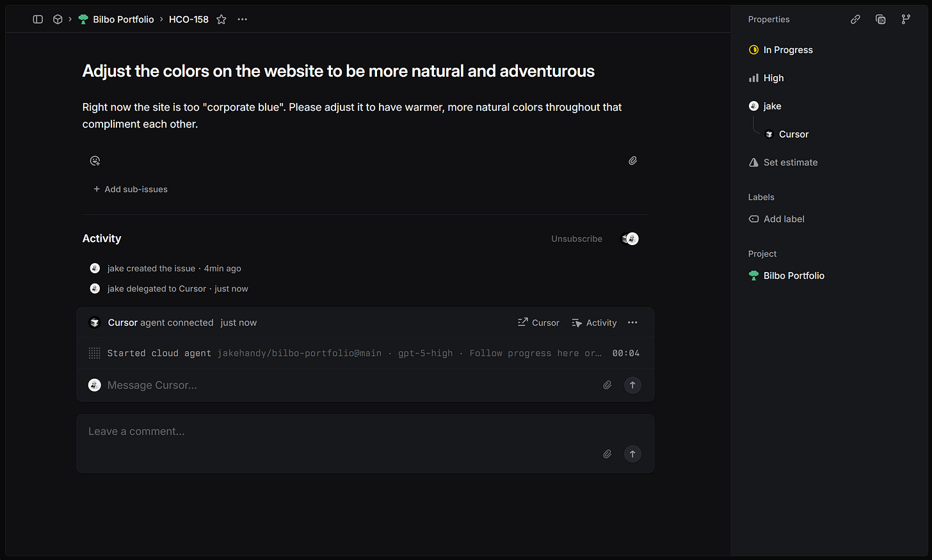Click the Started cloud agent status row
This screenshot has width=932, height=560.
tap(365, 353)
